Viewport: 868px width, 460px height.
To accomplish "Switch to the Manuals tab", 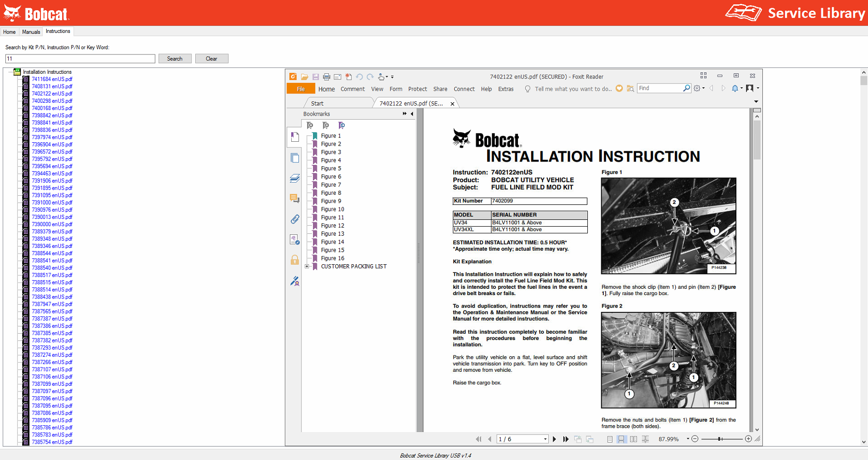I will (x=31, y=32).
